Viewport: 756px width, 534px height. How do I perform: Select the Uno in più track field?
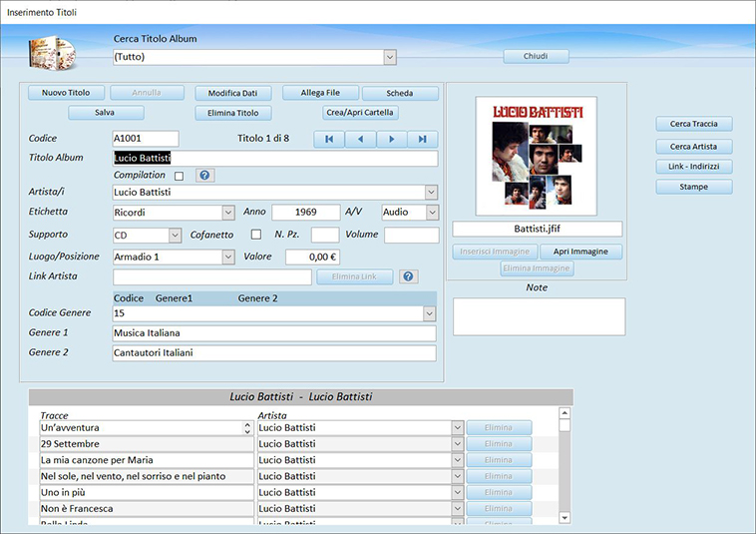147,492
